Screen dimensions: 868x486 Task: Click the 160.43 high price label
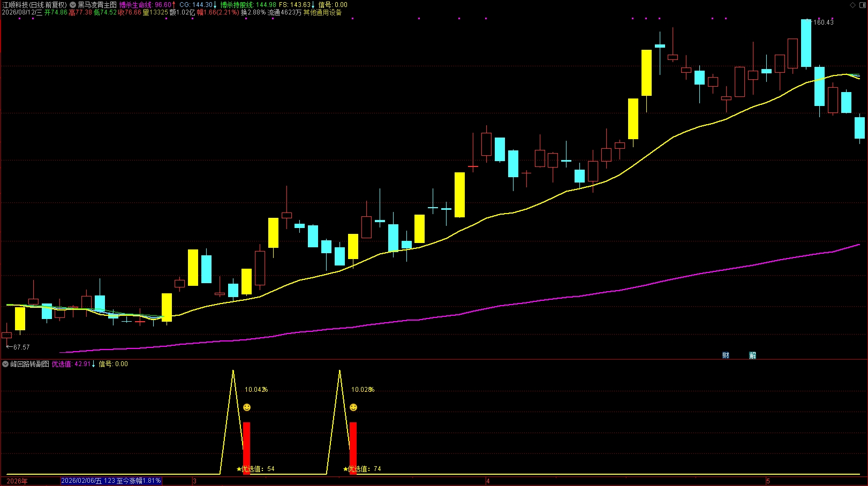(824, 22)
